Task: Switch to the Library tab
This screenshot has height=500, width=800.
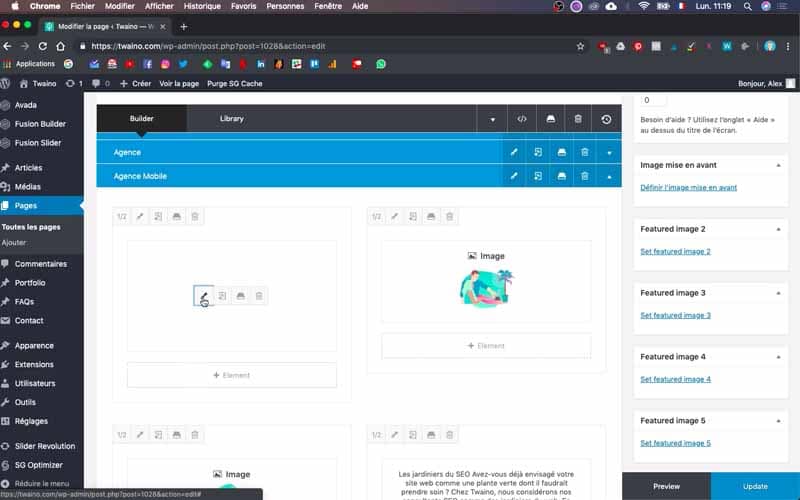Action: (x=232, y=118)
